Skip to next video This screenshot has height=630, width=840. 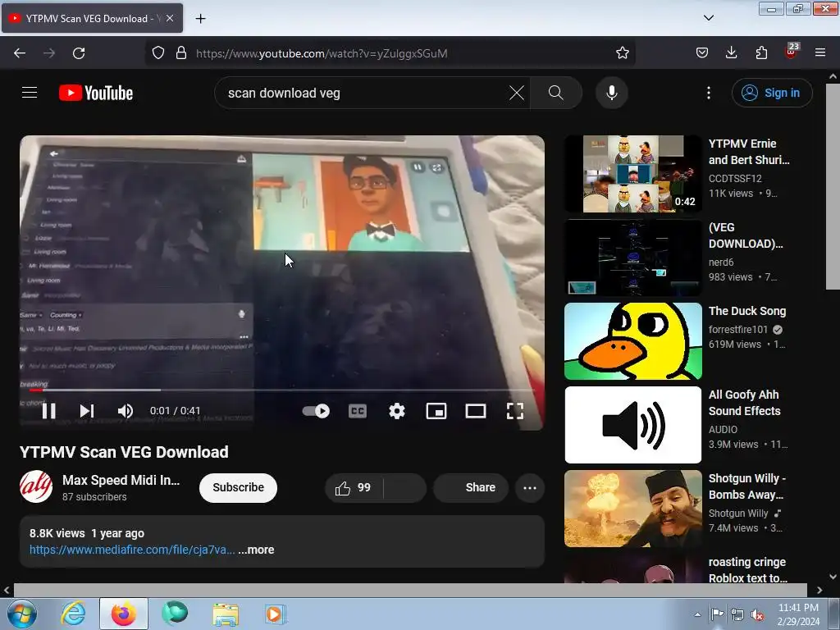click(x=87, y=411)
